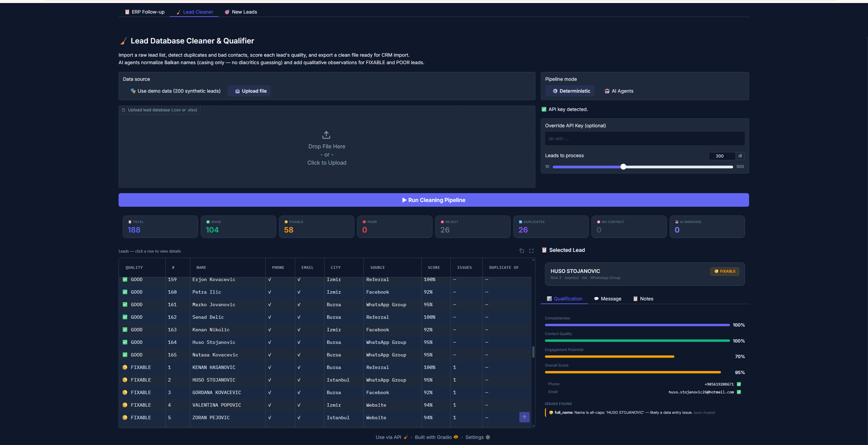Open the New Leads tab

241,12
